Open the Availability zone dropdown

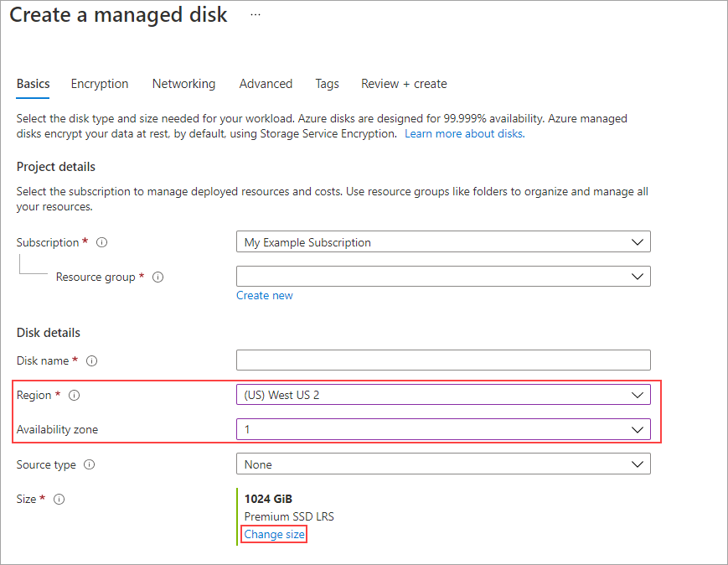443,429
